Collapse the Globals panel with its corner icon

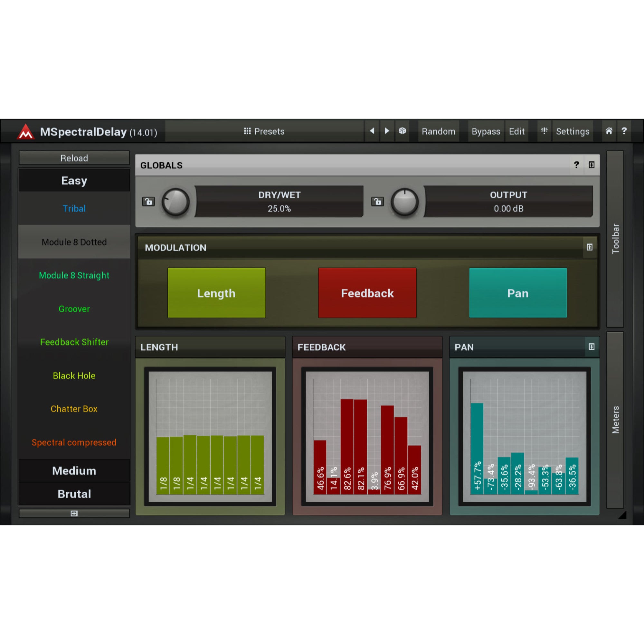click(591, 165)
